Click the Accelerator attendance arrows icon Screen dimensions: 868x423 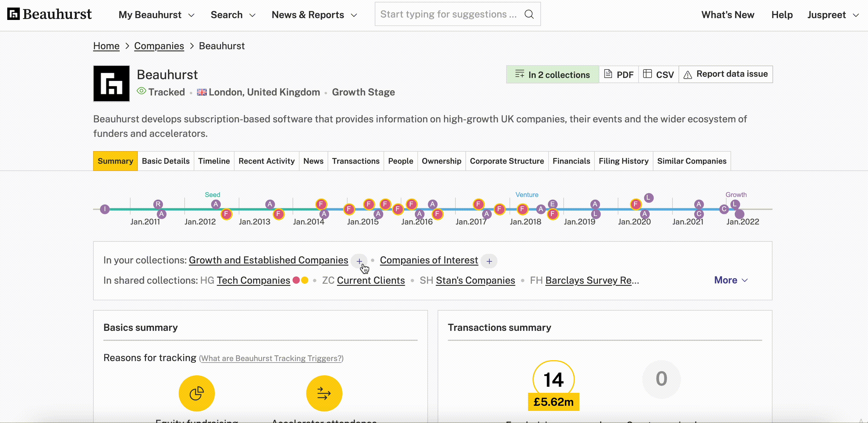point(324,393)
